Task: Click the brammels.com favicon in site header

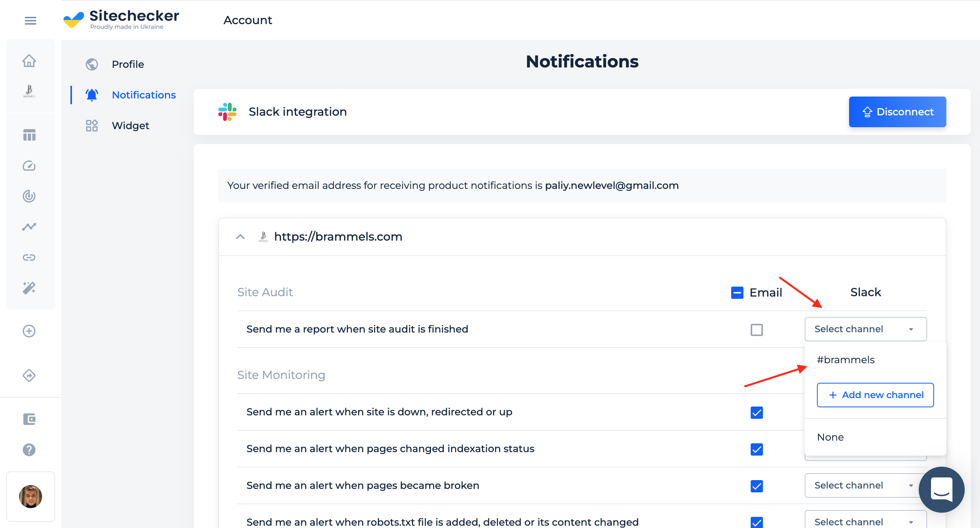Action: [263, 237]
